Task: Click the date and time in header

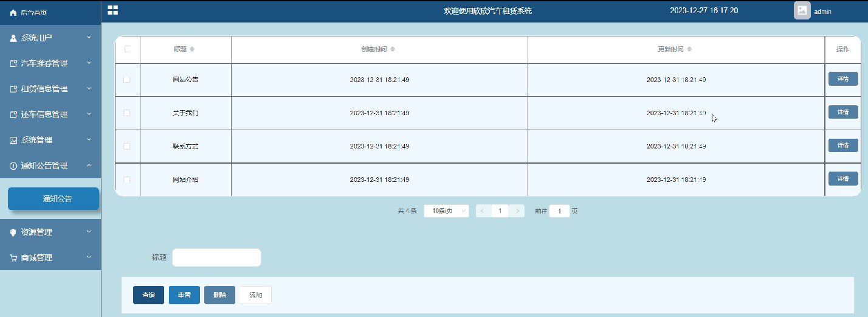Action: pos(704,10)
